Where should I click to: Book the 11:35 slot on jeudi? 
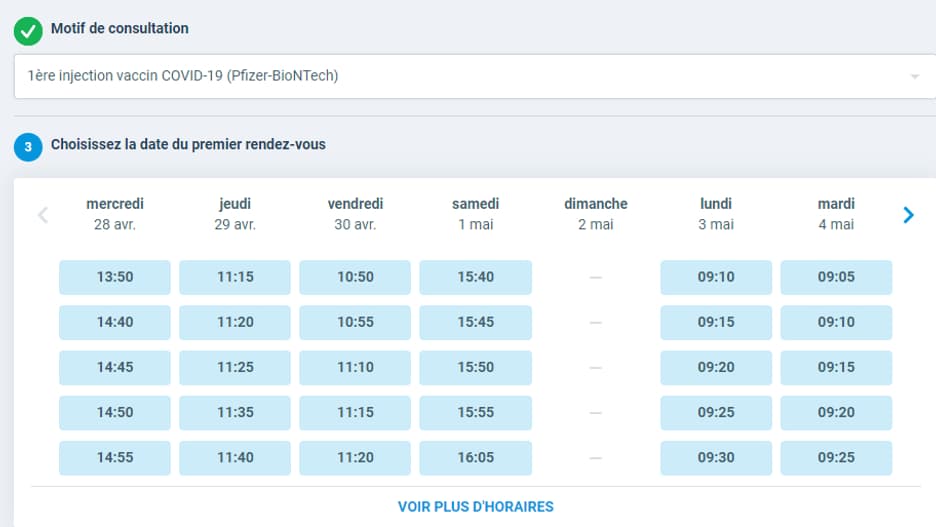pos(235,412)
